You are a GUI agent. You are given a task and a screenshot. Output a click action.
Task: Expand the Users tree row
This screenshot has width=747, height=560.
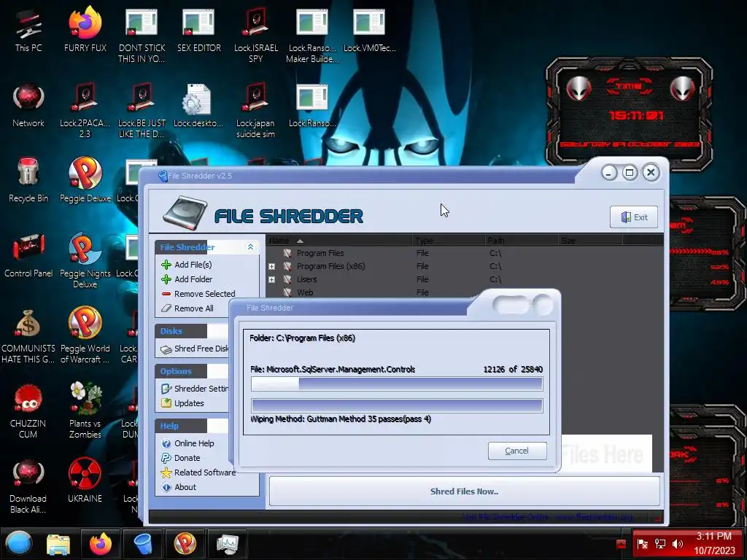pos(271,279)
